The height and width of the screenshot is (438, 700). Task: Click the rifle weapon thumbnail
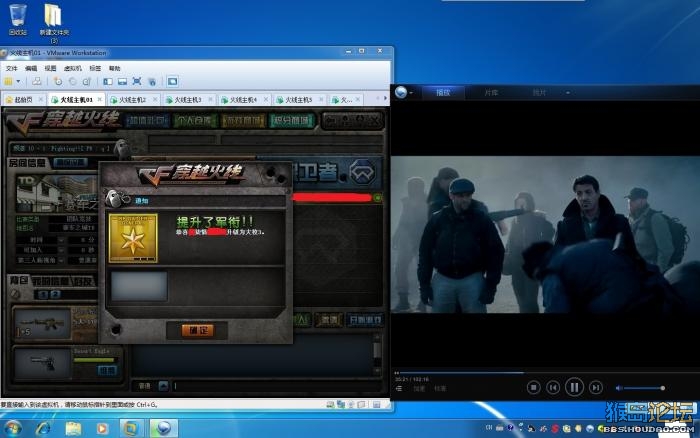[x=42, y=323]
